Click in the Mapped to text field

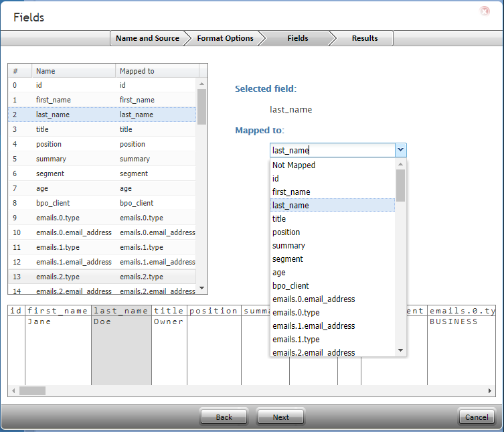(333, 150)
